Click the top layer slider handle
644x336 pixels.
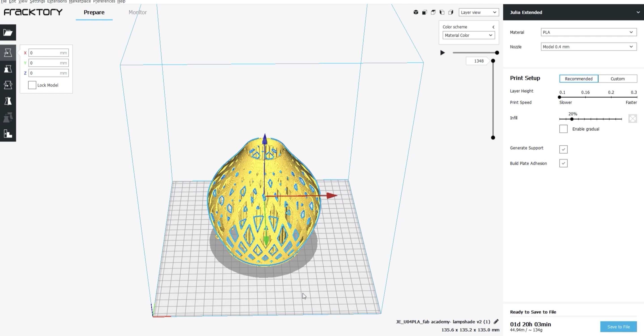[x=493, y=61]
